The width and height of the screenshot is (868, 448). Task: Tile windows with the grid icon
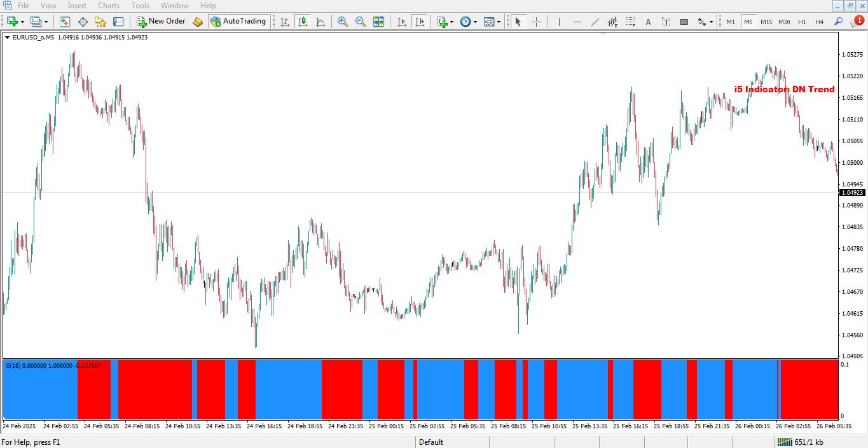(x=378, y=22)
